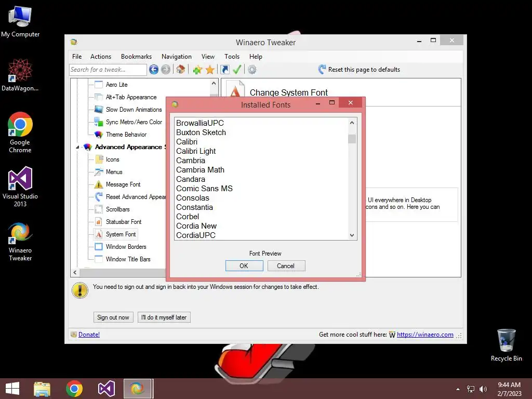Open the winaero.com link
Screen dimensions: 532x399
pyautogui.click(x=425, y=335)
